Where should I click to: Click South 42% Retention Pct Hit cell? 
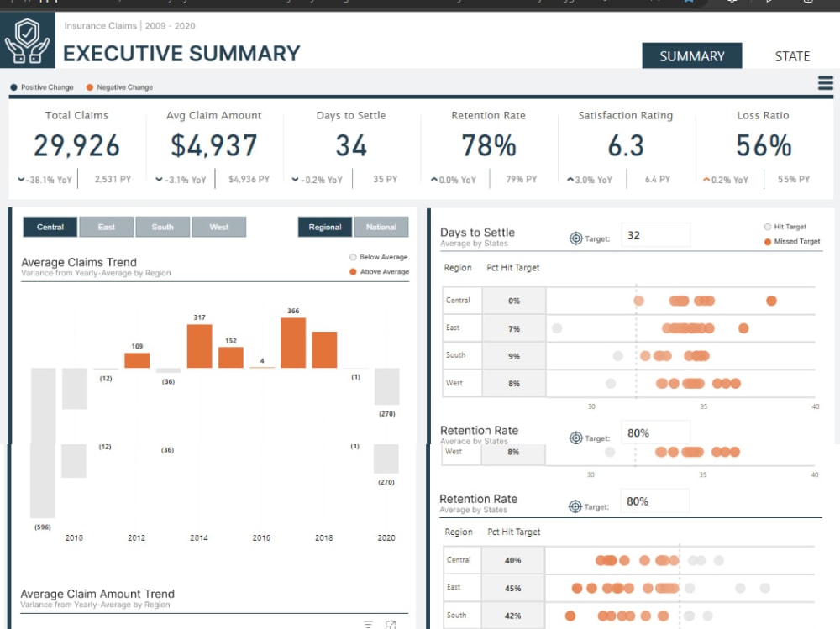point(512,616)
